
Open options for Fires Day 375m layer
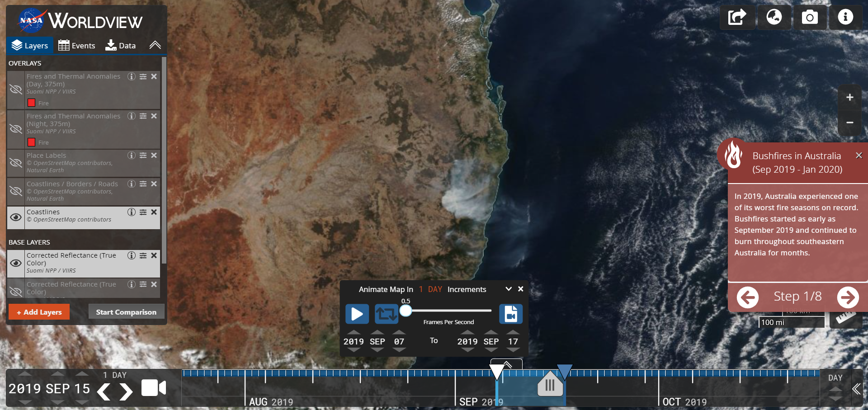(x=143, y=76)
